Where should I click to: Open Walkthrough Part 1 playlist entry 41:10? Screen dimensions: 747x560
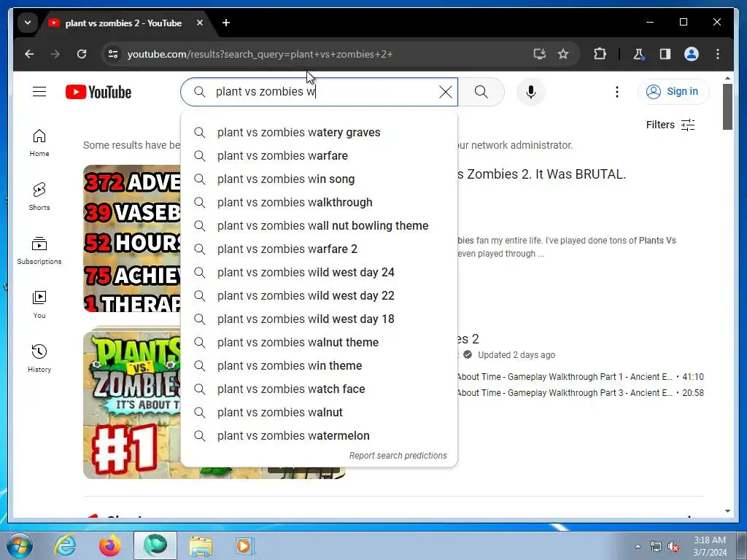pos(580,377)
